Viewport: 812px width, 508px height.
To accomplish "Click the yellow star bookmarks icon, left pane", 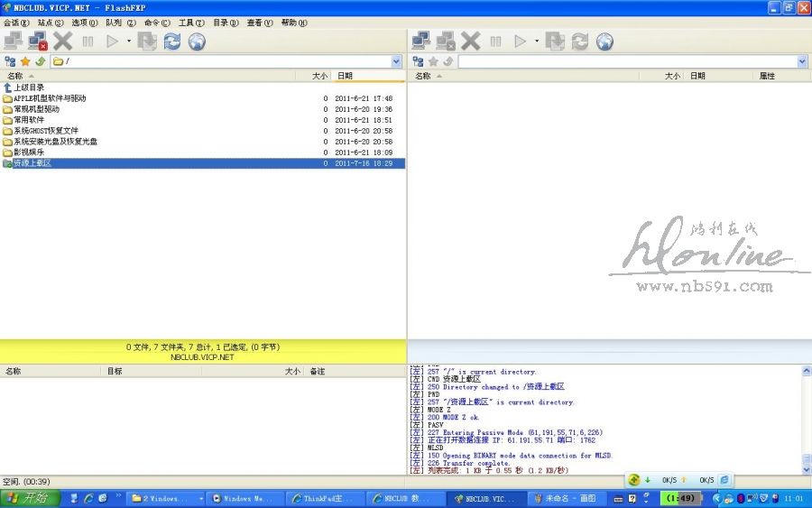I will [x=25, y=61].
